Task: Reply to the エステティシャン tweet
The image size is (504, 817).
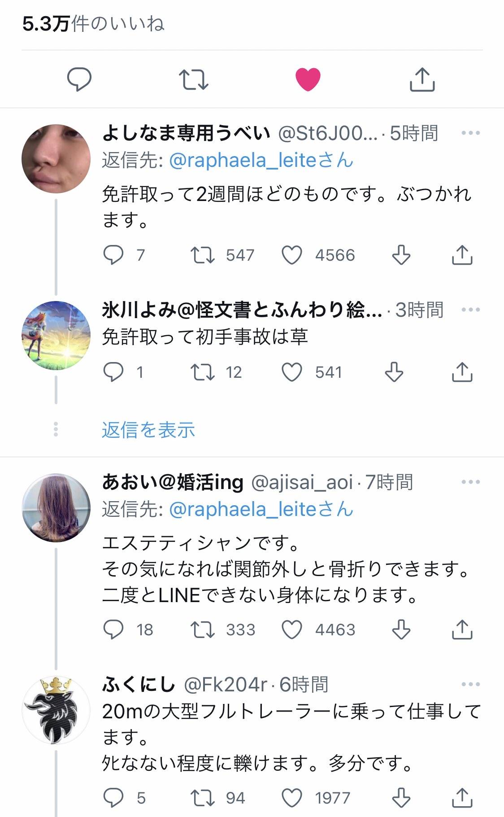Action: pos(113,629)
